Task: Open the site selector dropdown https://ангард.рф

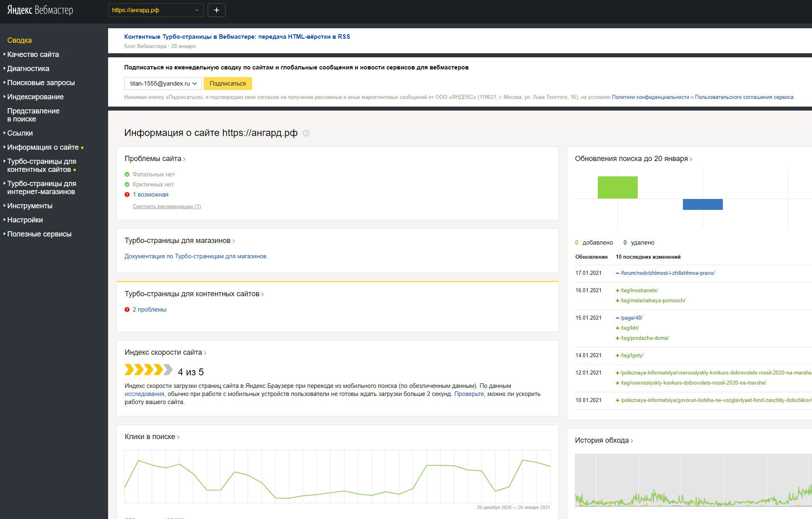Action: click(155, 10)
